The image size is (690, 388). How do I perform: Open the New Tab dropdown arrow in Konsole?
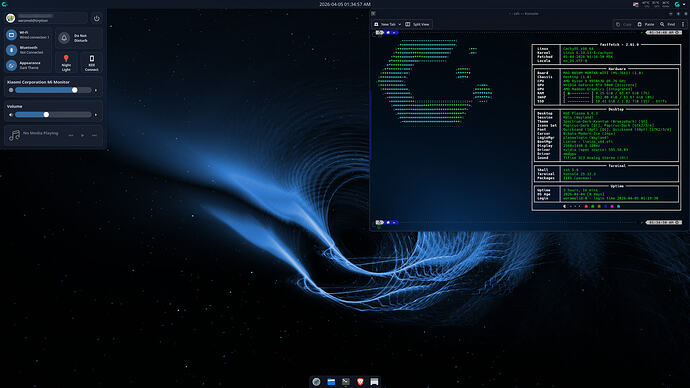(400, 24)
